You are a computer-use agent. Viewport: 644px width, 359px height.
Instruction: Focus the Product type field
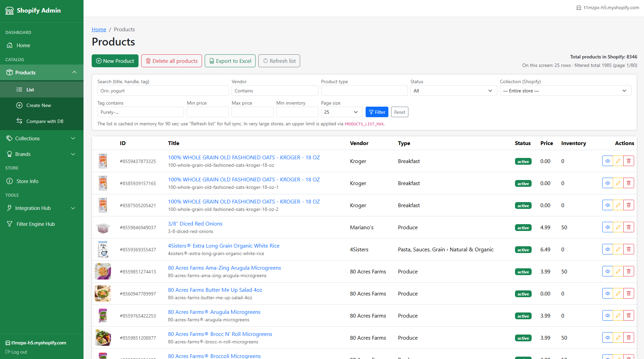[364, 91]
